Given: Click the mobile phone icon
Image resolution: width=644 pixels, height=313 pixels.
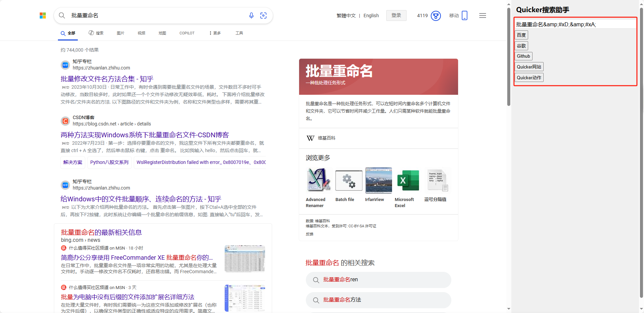Looking at the screenshot, I should (x=464, y=16).
